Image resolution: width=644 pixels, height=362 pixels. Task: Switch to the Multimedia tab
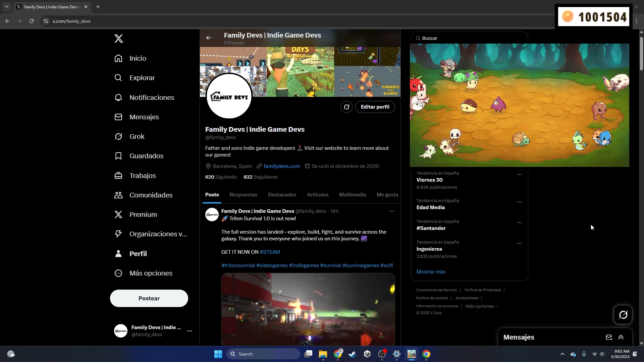352,195
